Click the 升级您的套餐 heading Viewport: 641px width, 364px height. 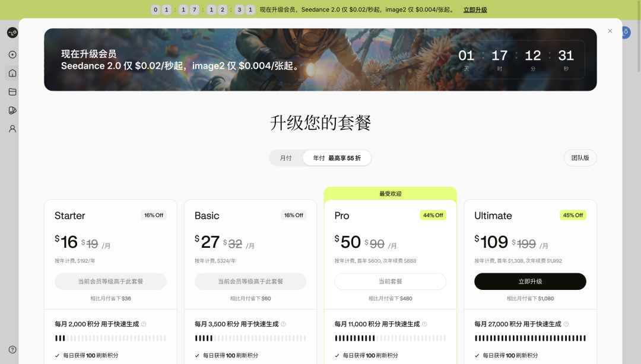coord(320,123)
